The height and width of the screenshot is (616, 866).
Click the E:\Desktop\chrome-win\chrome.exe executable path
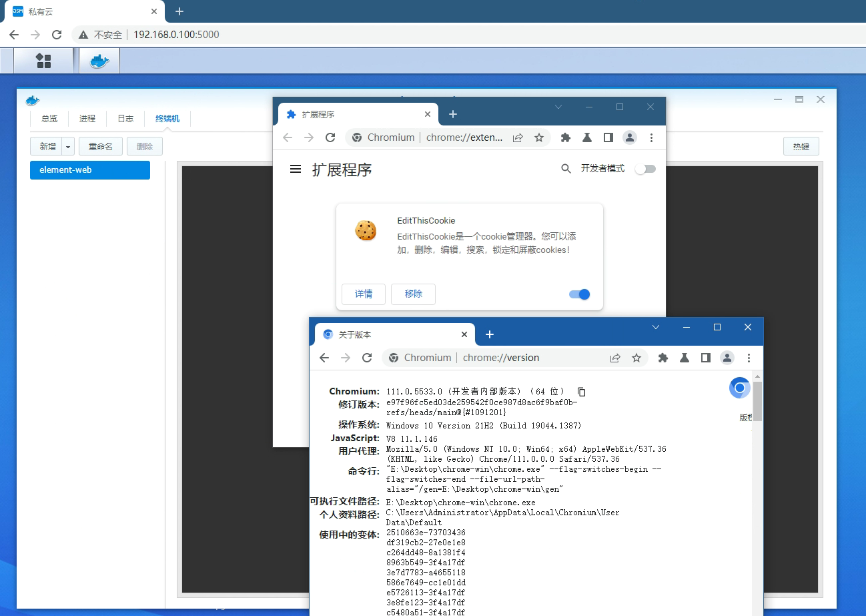(x=460, y=503)
